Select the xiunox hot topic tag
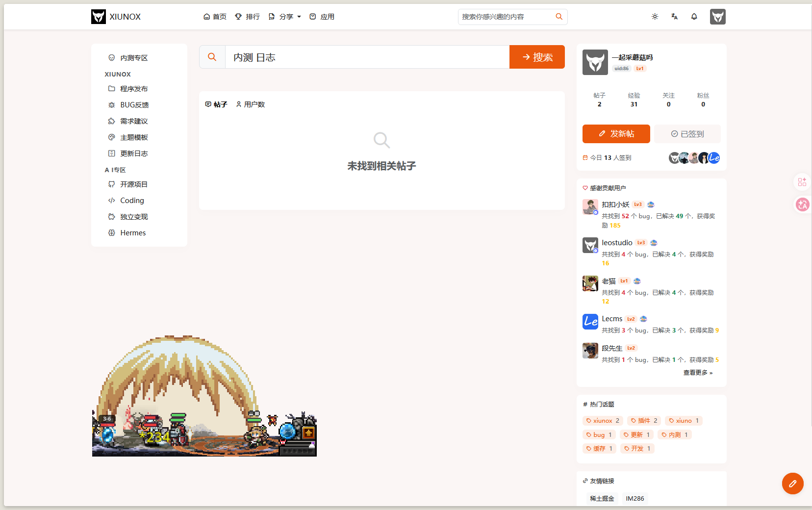Screen dimensions: 812x510 point(603,421)
